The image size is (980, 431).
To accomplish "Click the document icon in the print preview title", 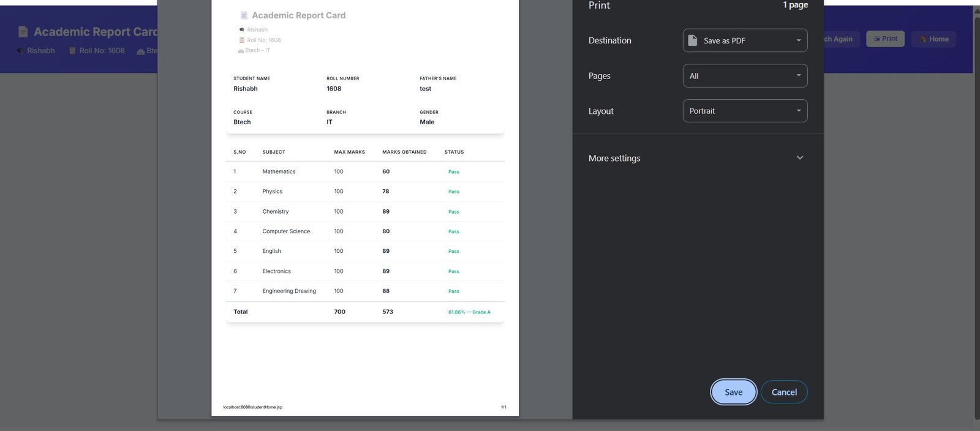I will (x=244, y=15).
